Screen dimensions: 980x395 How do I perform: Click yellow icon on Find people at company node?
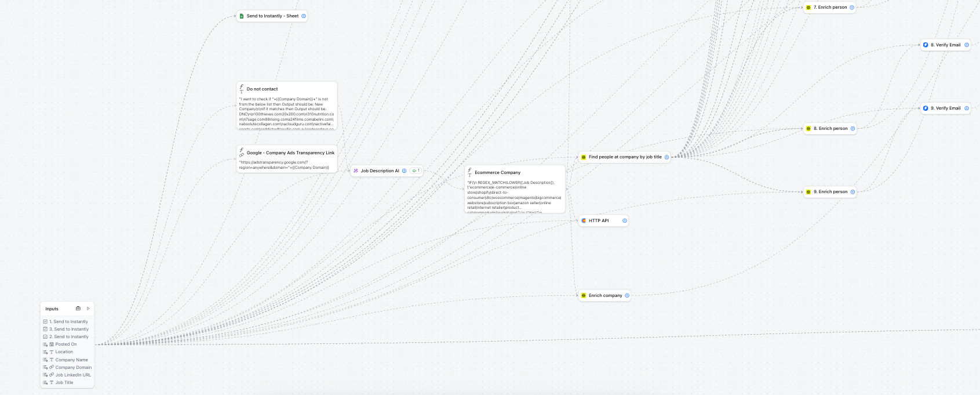pyautogui.click(x=584, y=157)
